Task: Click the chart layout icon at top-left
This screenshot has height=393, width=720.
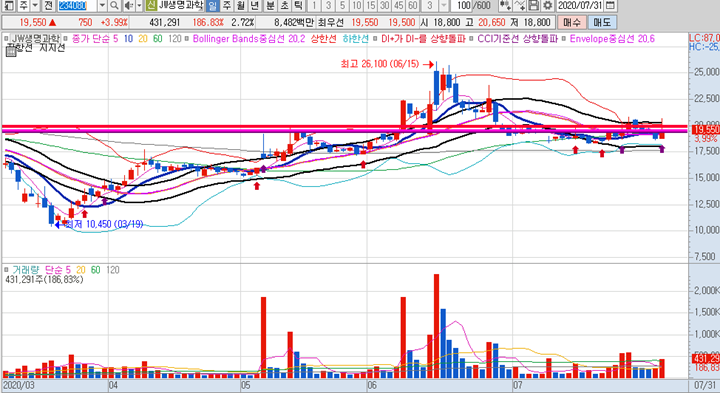Action: (9, 6)
